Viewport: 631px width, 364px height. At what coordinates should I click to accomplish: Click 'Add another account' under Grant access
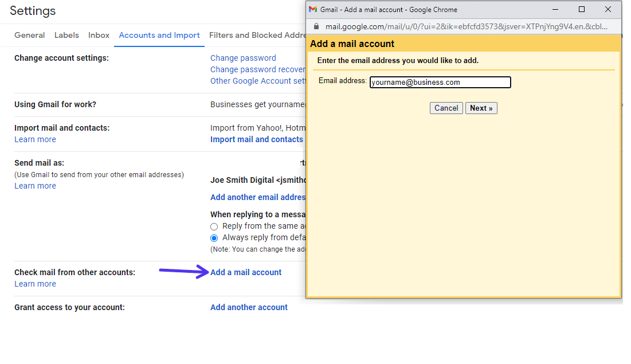[249, 307]
